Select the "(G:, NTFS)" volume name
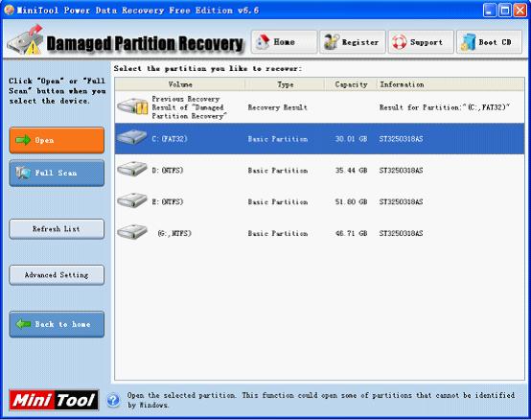The height and width of the screenshot is (420, 531). click(x=174, y=233)
